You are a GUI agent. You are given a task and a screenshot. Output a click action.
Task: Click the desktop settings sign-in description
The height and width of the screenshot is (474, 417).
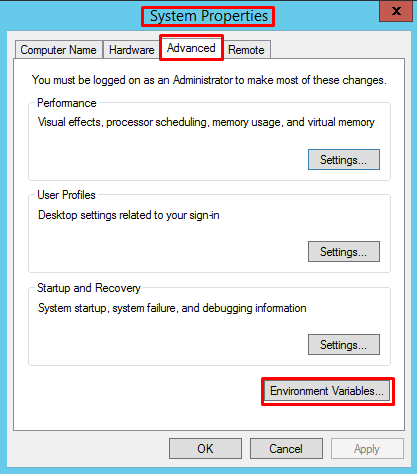click(x=129, y=215)
